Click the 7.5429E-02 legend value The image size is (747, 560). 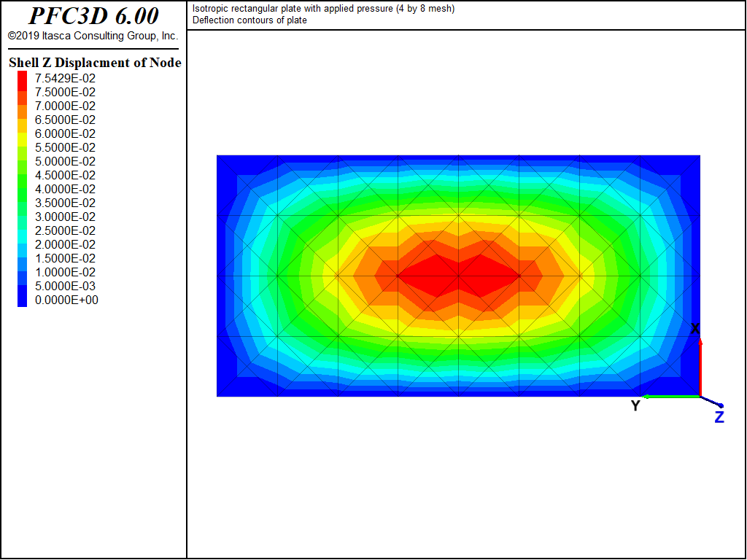click(x=65, y=78)
